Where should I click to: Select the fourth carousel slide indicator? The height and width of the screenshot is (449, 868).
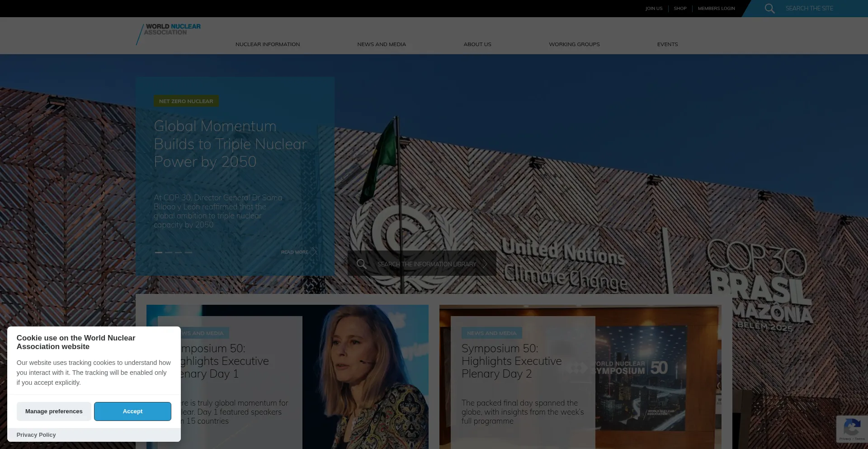click(x=189, y=252)
